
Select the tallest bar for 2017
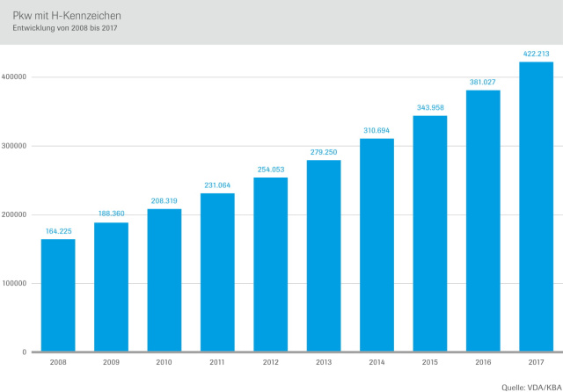(536, 207)
